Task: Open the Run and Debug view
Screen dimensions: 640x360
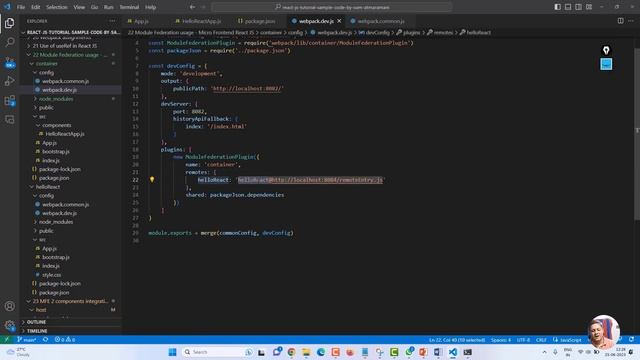Action: pos(9,81)
